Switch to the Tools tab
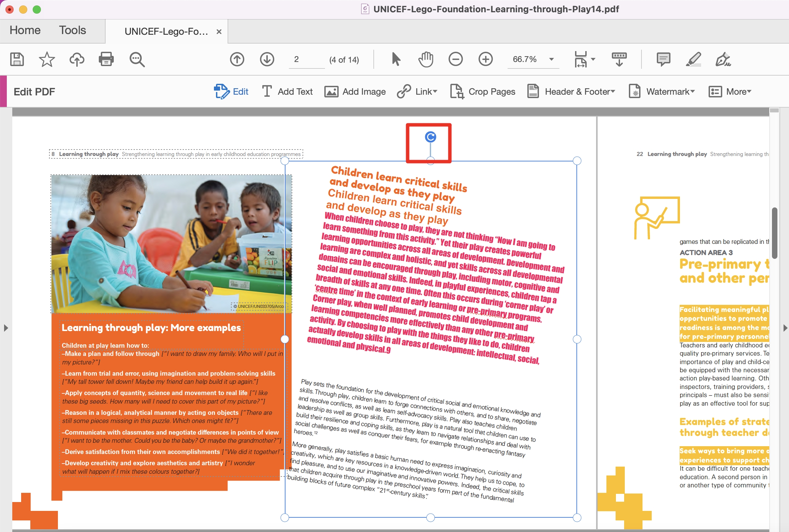The height and width of the screenshot is (532, 789). (x=72, y=30)
